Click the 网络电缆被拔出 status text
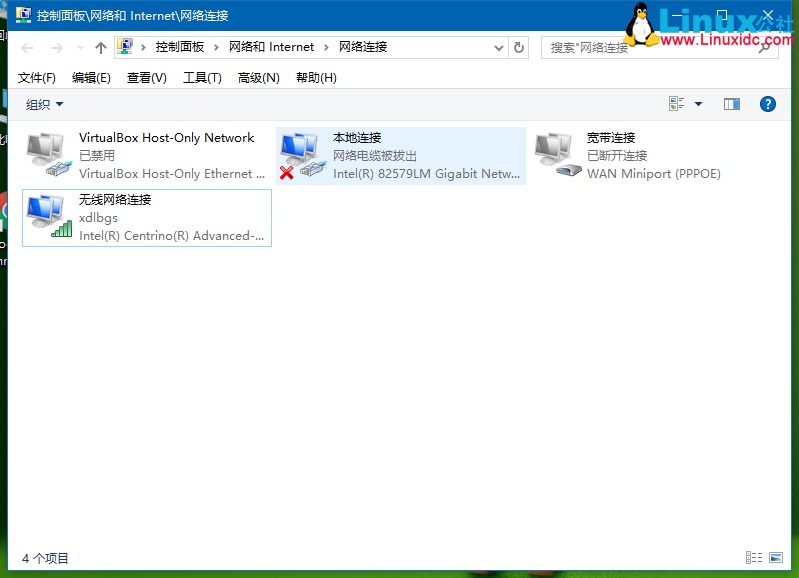 375,155
